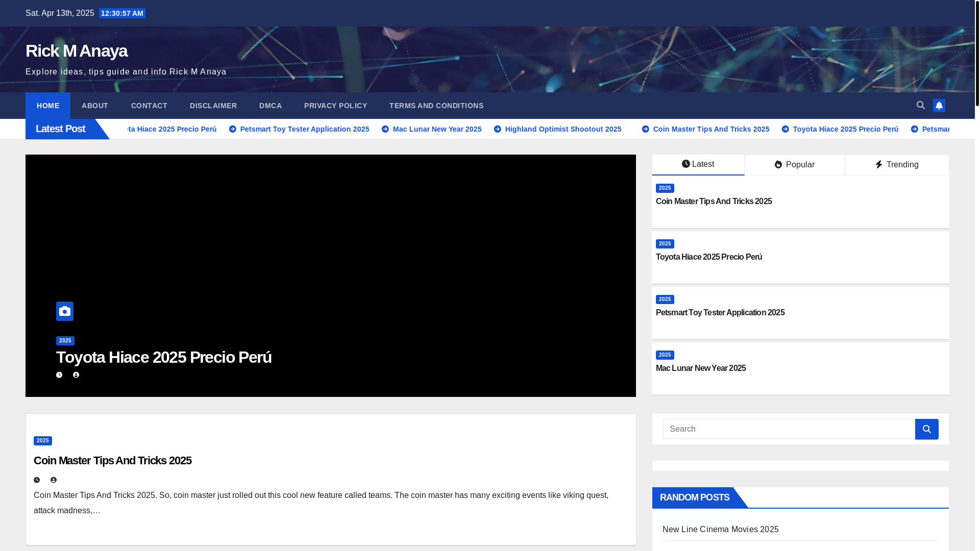Image resolution: width=980 pixels, height=551 pixels.
Task: Click the Rick M Anaya site title
Action: click(x=77, y=51)
